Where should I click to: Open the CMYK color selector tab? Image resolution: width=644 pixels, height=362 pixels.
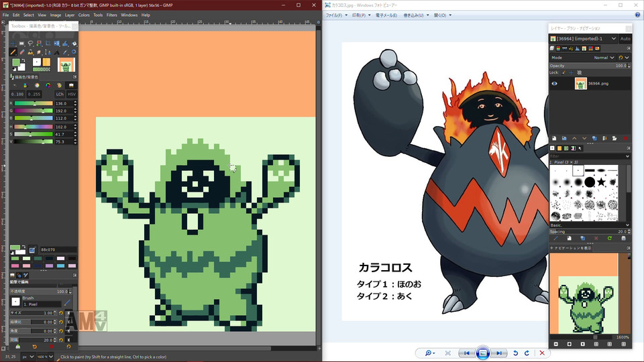25,85
